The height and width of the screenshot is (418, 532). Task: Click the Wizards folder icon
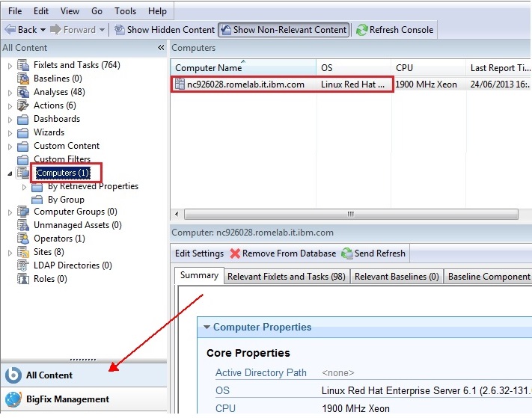pyautogui.click(x=23, y=132)
